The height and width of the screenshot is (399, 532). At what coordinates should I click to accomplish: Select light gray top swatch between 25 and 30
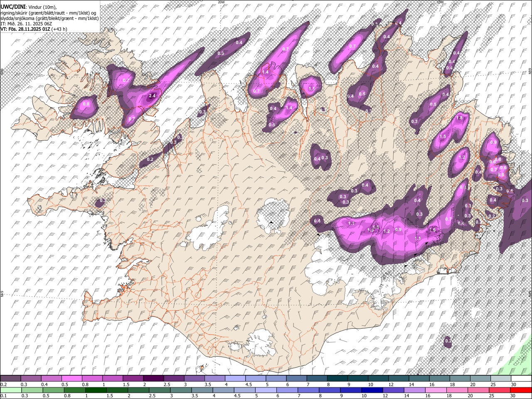(501, 379)
